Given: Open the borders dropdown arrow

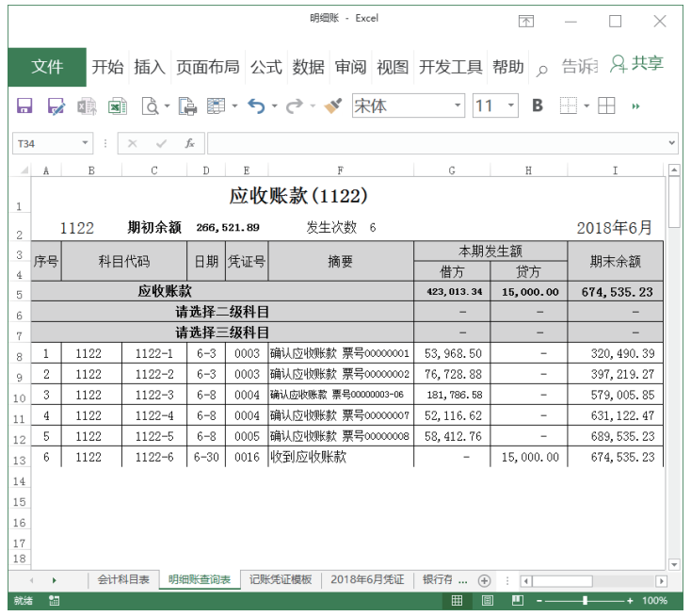Looking at the screenshot, I should pos(587,105).
